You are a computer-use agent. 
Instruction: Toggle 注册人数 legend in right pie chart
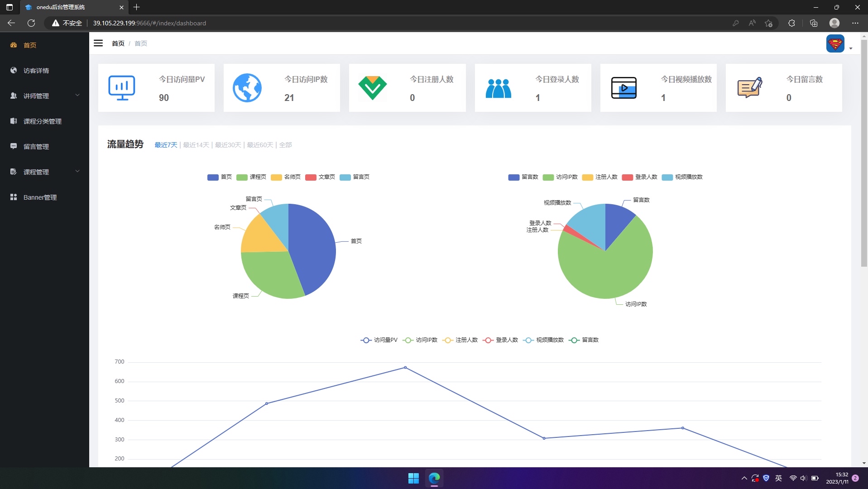click(600, 177)
